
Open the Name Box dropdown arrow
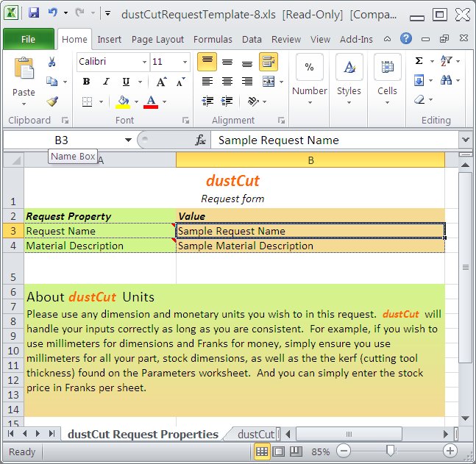[x=129, y=140]
